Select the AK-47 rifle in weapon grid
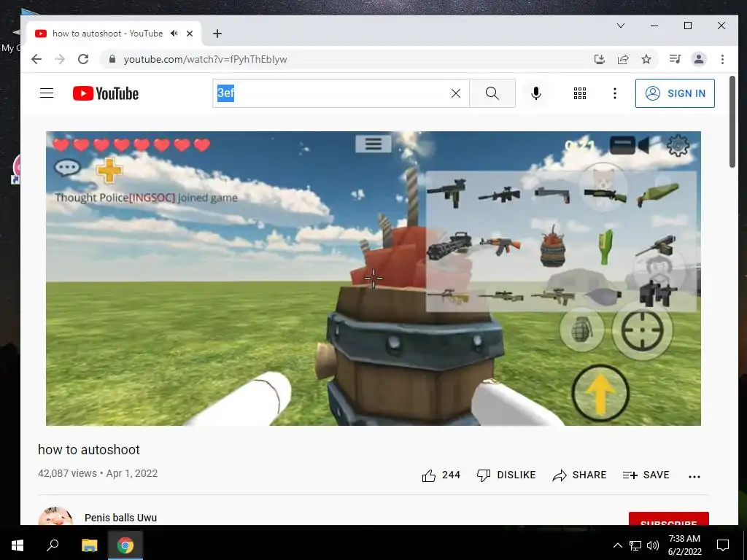The height and width of the screenshot is (560, 747). point(500,246)
